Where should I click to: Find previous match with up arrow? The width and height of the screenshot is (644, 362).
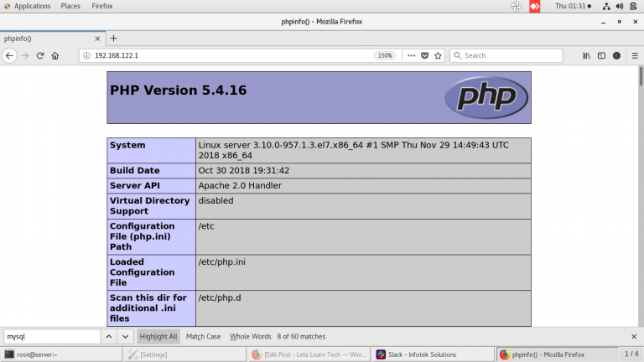(109, 337)
